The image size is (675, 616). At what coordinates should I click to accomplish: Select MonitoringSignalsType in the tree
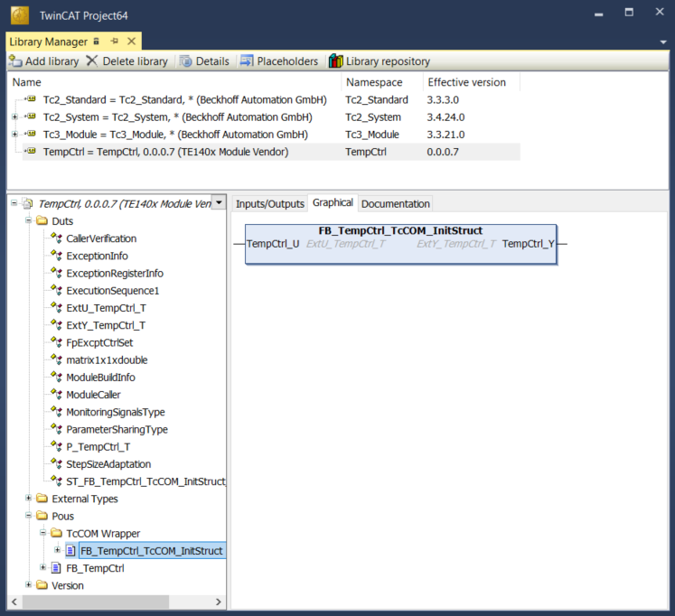click(x=116, y=412)
